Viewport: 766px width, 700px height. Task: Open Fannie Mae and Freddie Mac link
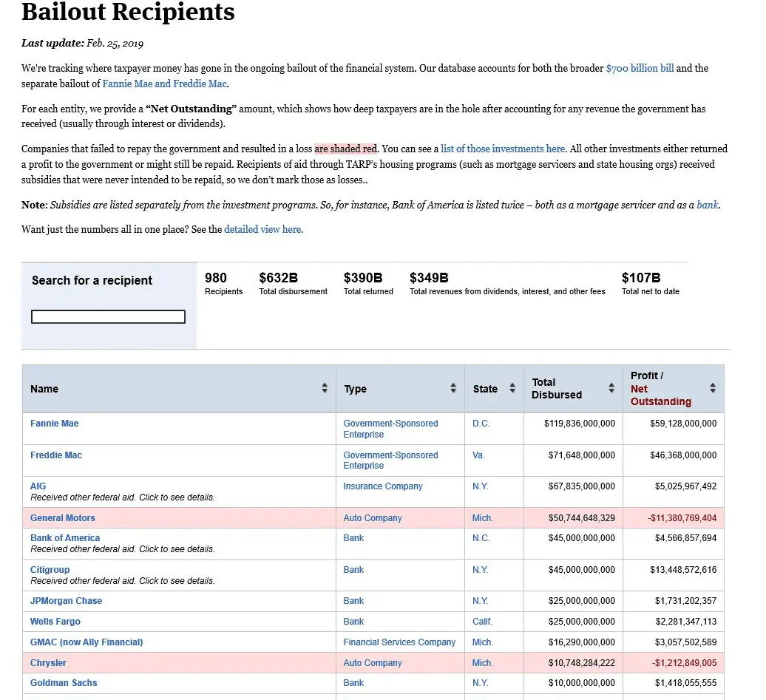(164, 84)
